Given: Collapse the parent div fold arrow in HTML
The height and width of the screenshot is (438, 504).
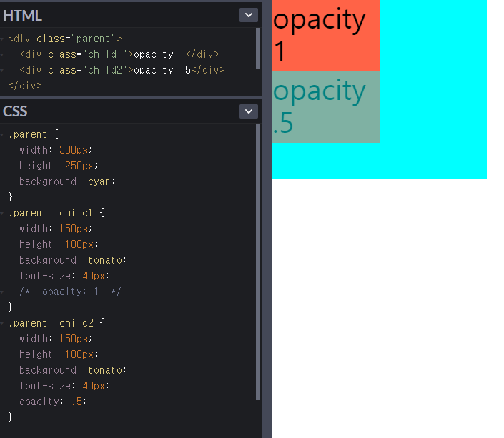Looking at the screenshot, I should [x=2, y=39].
